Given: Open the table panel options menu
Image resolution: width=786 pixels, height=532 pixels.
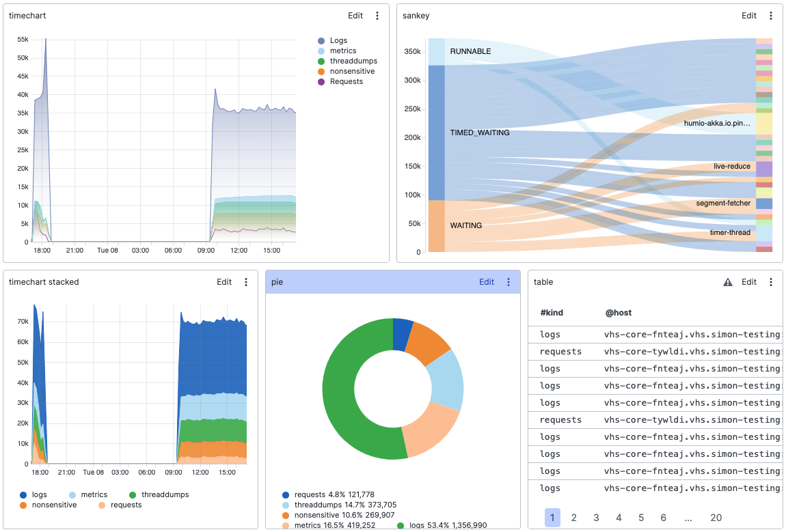Looking at the screenshot, I should (771, 281).
